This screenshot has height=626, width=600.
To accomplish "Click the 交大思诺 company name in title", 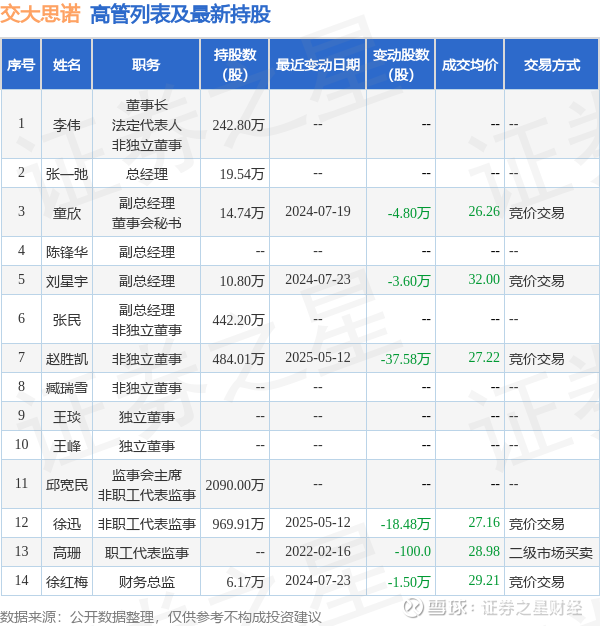I will (x=40, y=14).
